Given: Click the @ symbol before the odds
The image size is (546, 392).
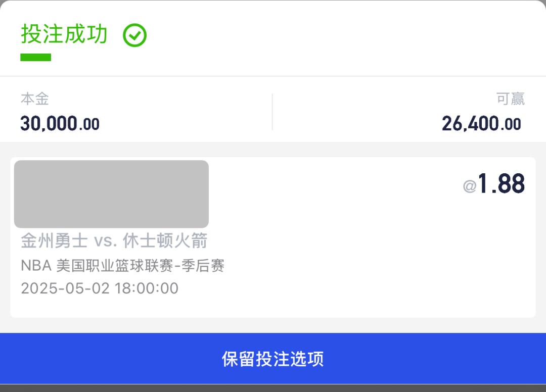Looking at the screenshot, I should [x=470, y=187].
